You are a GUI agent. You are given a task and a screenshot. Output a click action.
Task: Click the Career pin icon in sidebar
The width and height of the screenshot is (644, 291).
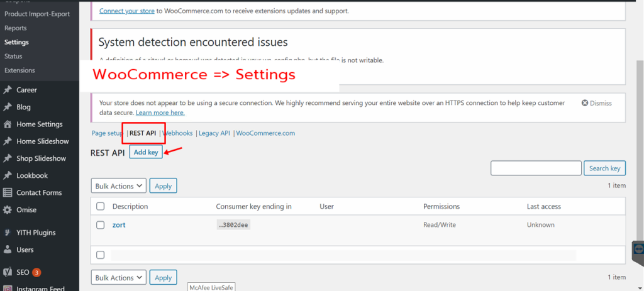(x=8, y=90)
